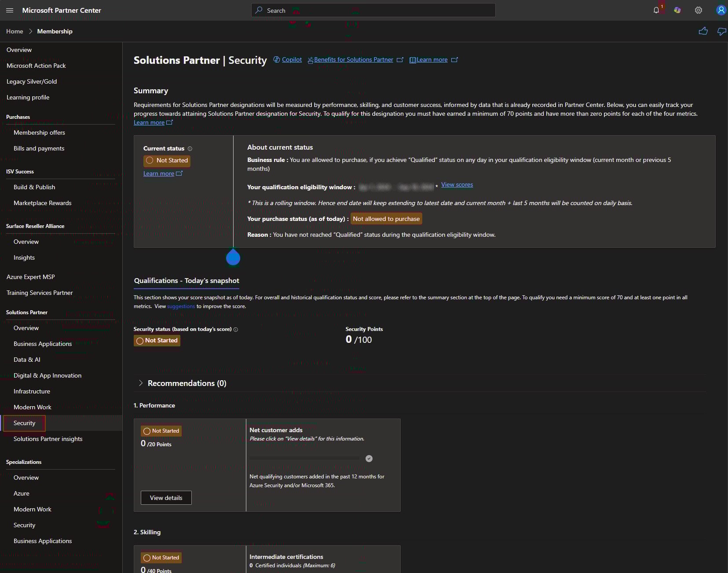
Task: Open the Benefits for Solutions Partner link
Action: pyautogui.click(x=354, y=59)
